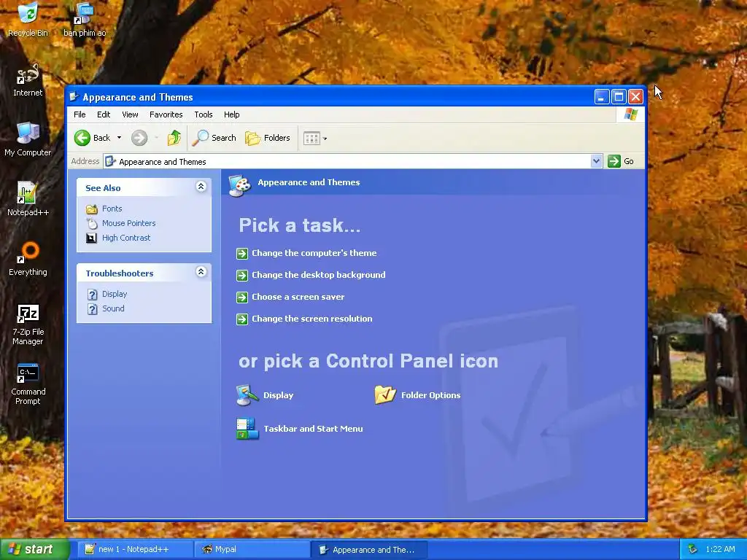This screenshot has width=747, height=560.
Task: Go up one folder level icon
Action: pyautogui.click(x=174, y=138)
